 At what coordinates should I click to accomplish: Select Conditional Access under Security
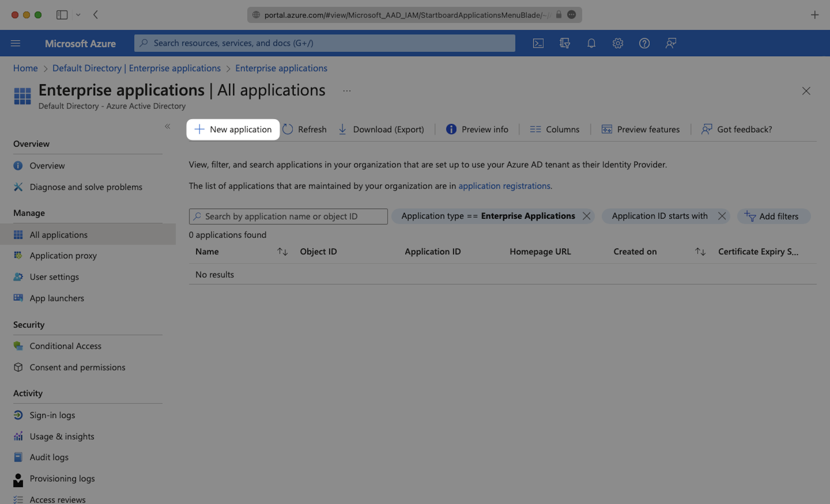click(x=65, y=346)
